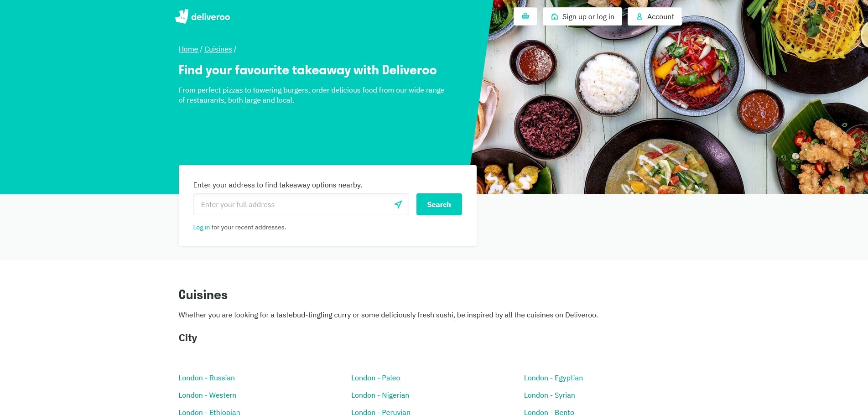
Task: Use the location arrow to detect your address
Action: 398,204
